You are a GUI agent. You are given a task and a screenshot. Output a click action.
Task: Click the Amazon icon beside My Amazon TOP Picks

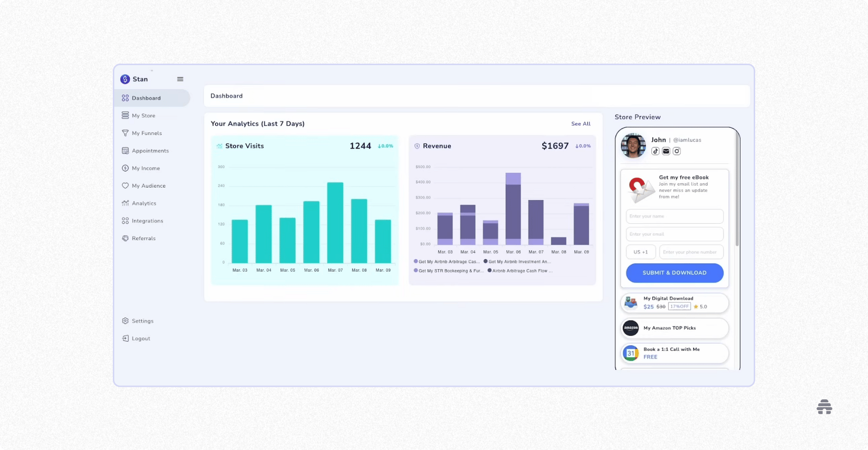(630, 328)
